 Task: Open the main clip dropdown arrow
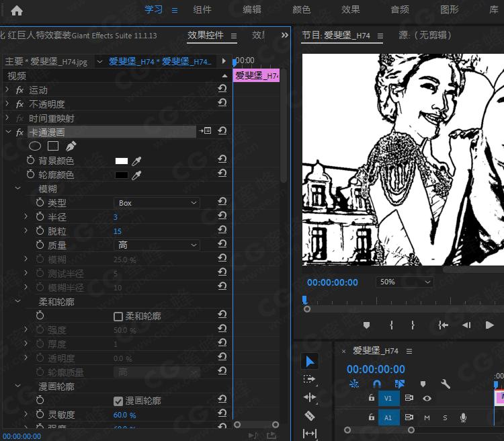pos(100,61)
